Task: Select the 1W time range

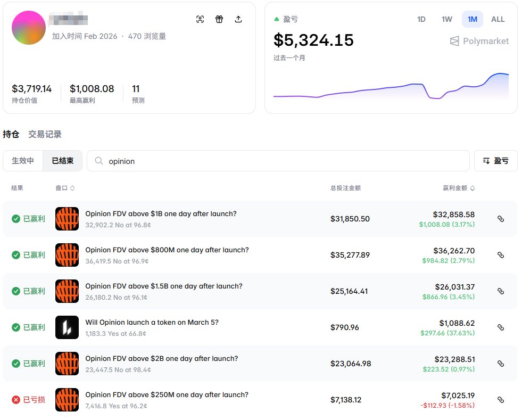Action: [447, 19]
